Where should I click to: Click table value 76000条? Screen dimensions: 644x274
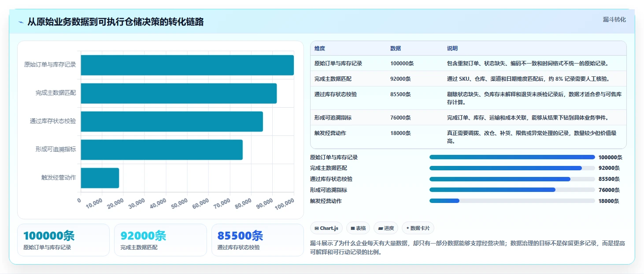click(x=401, y=118)
